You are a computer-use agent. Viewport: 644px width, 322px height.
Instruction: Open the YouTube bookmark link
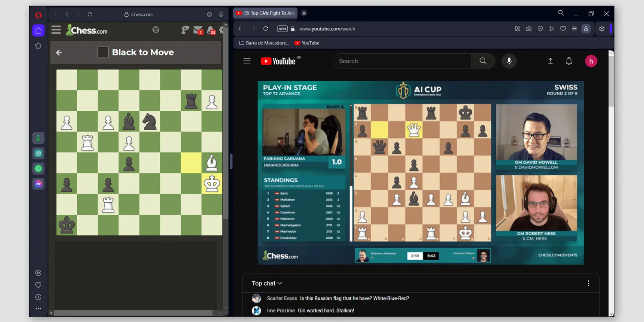pos(307,43)
